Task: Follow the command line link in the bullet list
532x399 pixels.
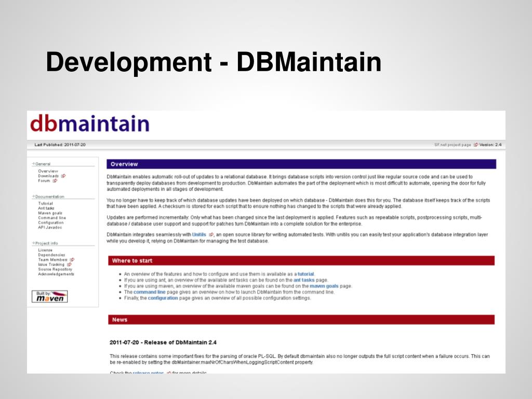Action: pos(149,292)
